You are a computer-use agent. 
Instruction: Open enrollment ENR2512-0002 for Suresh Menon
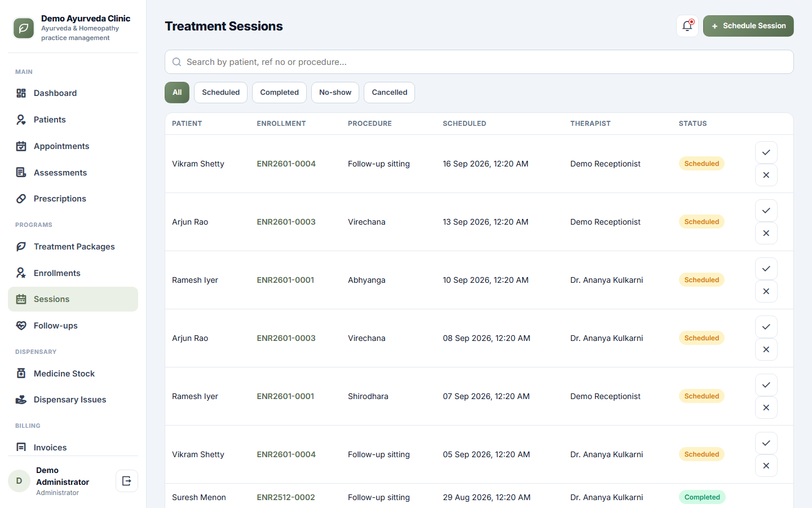pos(286,497)
